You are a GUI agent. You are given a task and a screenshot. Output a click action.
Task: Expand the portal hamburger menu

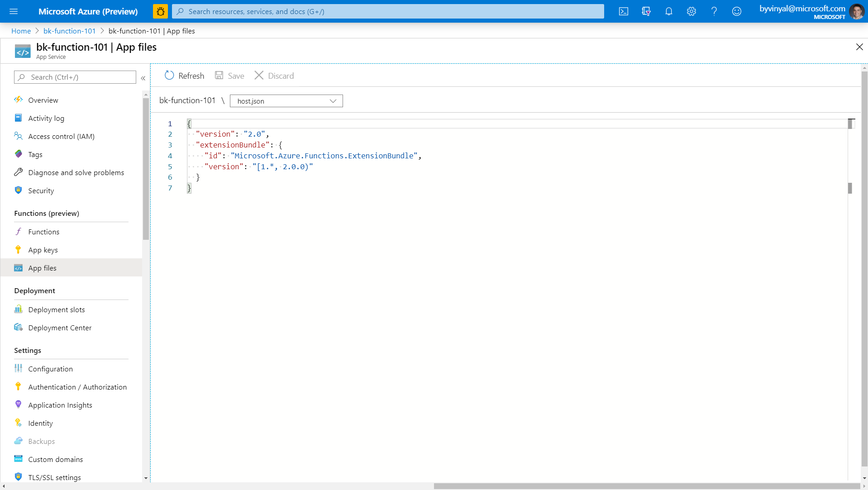click(14, 11)
